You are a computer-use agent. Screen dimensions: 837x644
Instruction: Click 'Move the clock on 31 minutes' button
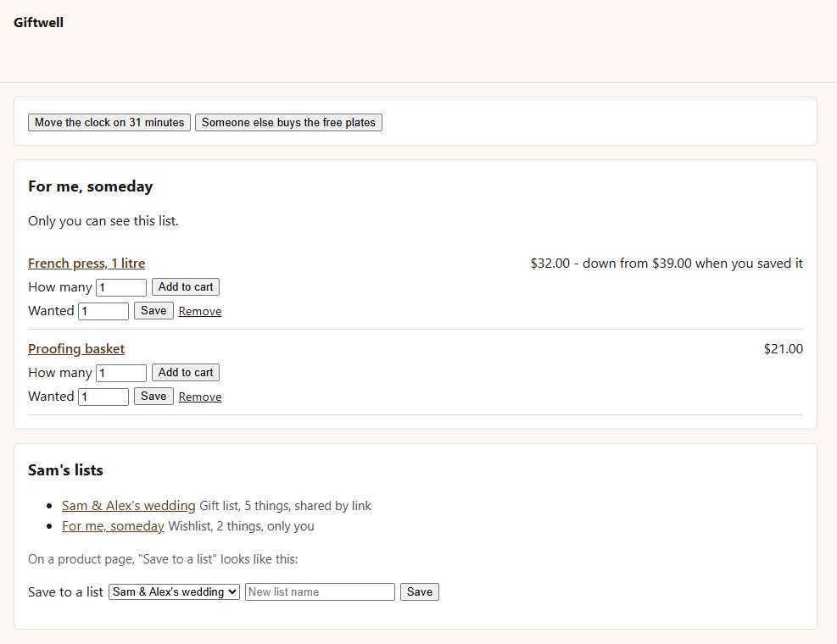(109, 122)
